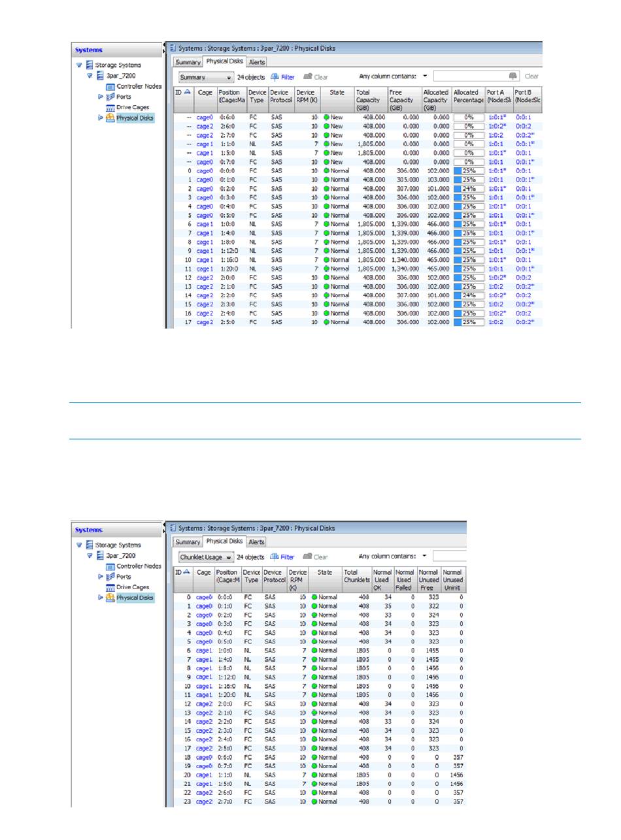Select Storage Systems server icon in the lower tree
The width and height of the screenshot is (621, 840).
pos(90,545)
